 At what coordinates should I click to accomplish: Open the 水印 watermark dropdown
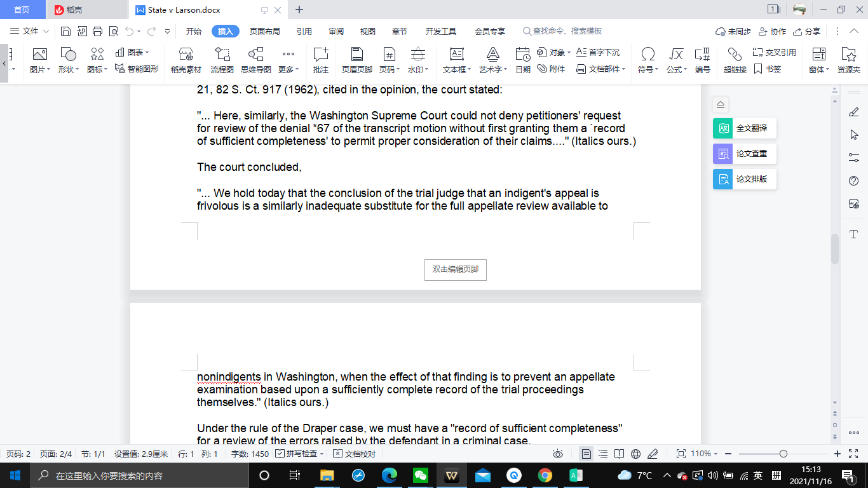pos(417,60)
